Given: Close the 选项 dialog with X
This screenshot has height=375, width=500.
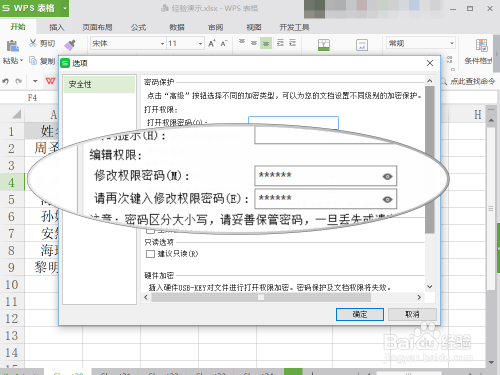Looking at the screenshot, I should pos(430,63).
